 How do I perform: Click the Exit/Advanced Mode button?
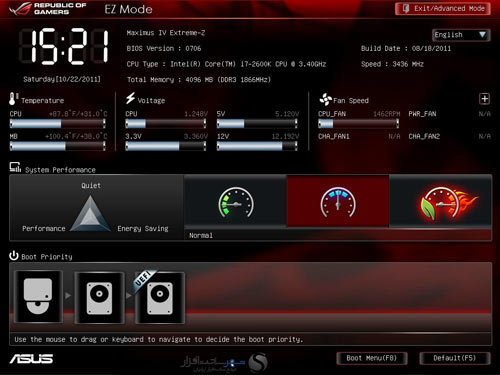click(x=443, y=9)
